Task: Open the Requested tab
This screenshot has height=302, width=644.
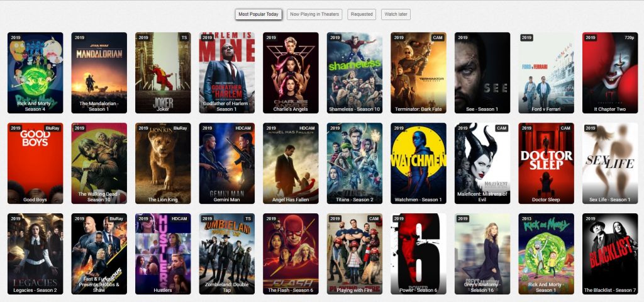Action: click(x=362, y=14)
